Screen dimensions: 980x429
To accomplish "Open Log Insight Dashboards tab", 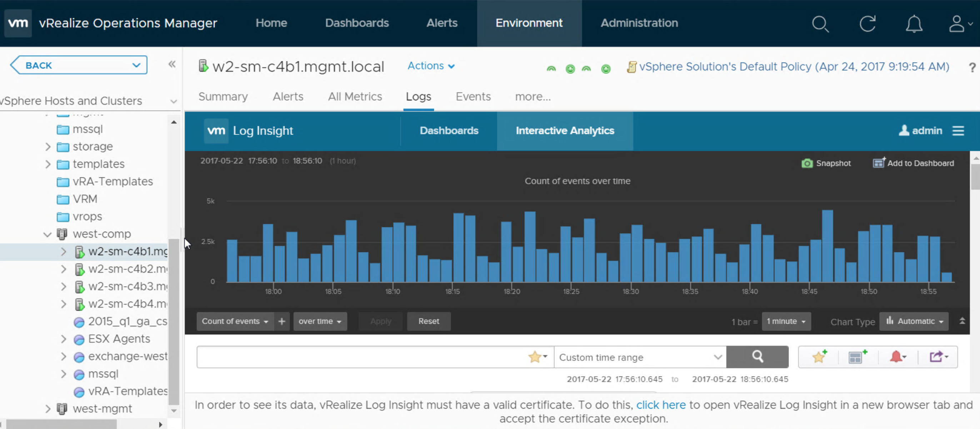I will [x=449, y=131].
